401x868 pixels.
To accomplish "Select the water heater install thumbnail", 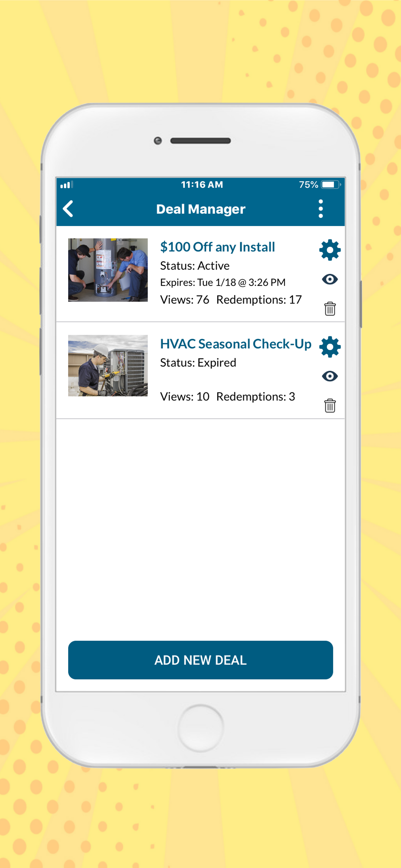I will 108,270.
